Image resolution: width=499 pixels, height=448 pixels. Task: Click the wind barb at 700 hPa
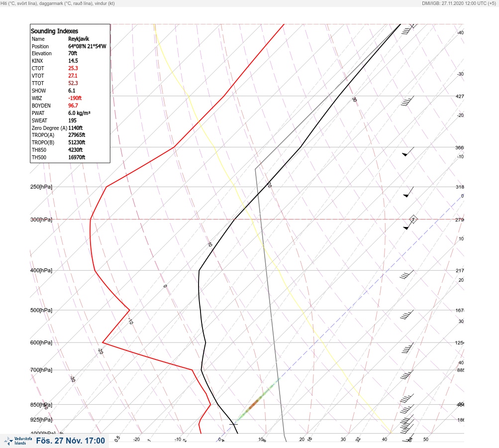407,374
